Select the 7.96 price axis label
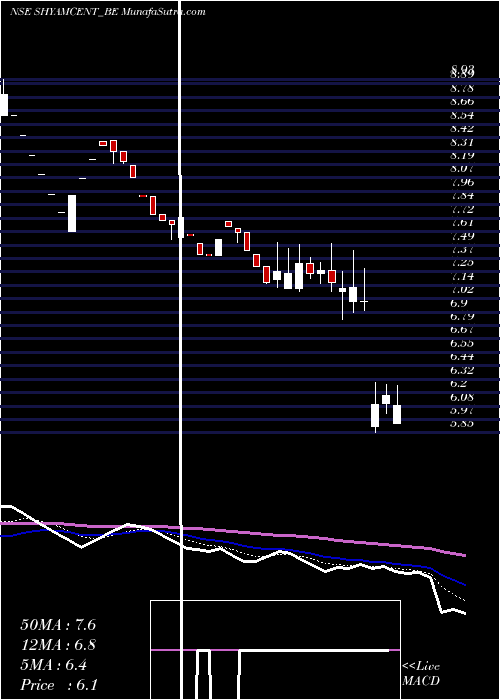The height and width of the screenshot is (700, 500). coord(462,182)
